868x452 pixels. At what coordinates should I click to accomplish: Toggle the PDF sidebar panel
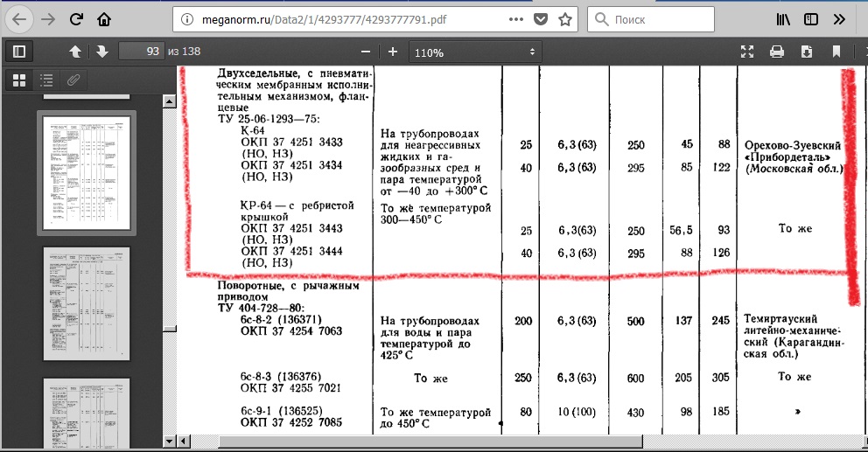(19, 52)
